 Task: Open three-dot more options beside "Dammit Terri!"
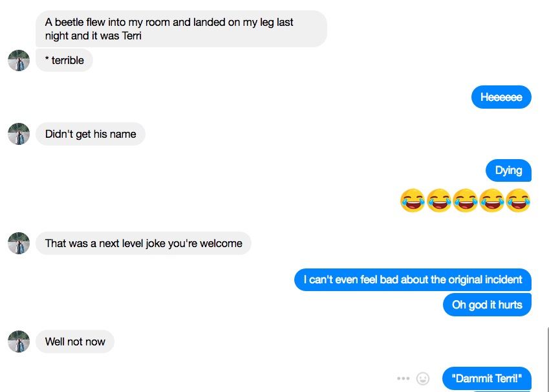(404, 378)
